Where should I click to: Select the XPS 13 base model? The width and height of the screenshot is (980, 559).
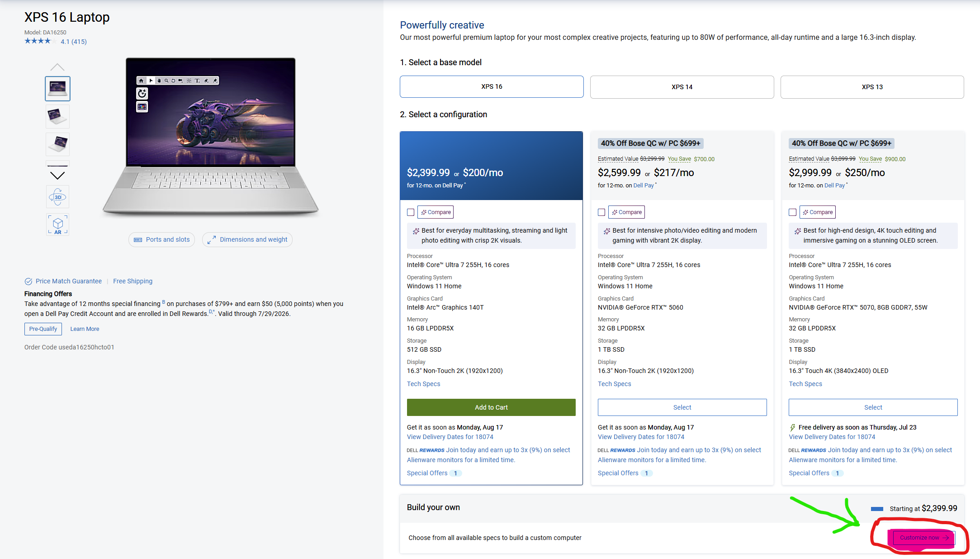tap(872, 87)
